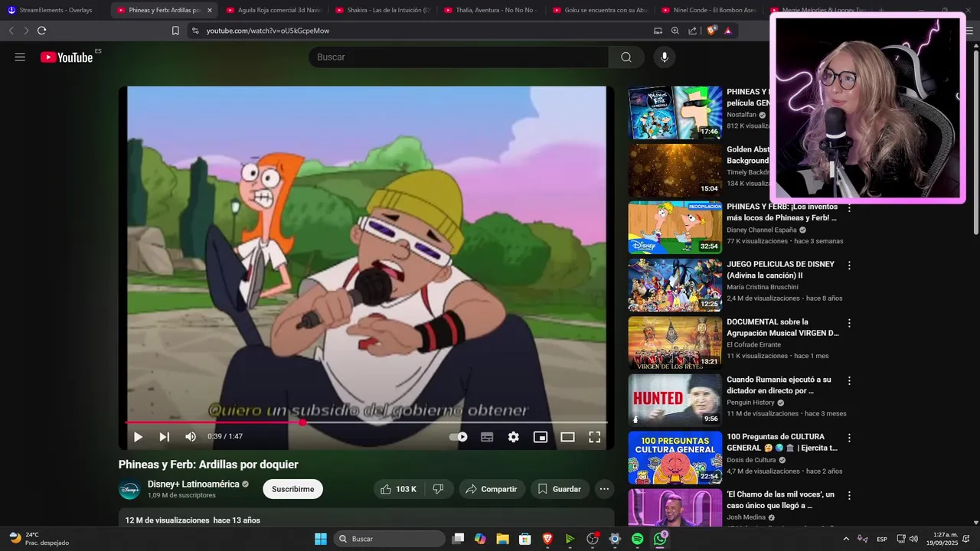
Task: Open the Golden Abstract 15:04 thumbnail
Action: coord(675,170)
